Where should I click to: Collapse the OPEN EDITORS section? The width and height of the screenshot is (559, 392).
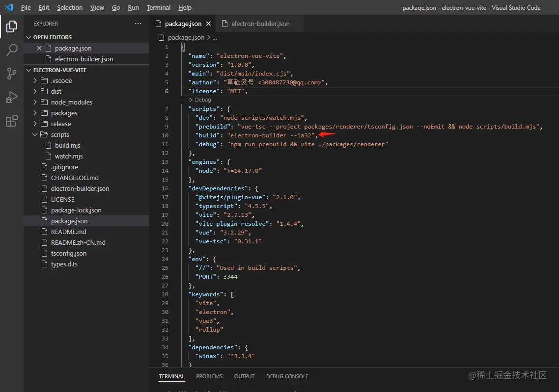pos(86,37)
